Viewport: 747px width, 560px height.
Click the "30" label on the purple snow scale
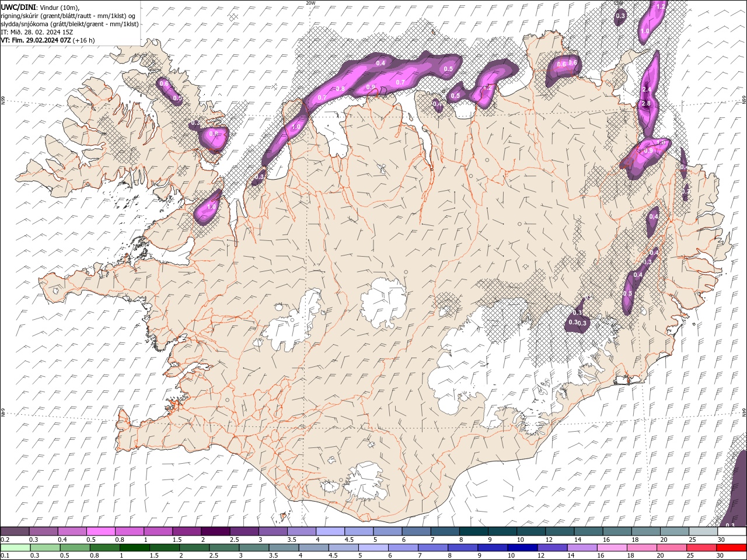tap(721, 540)
